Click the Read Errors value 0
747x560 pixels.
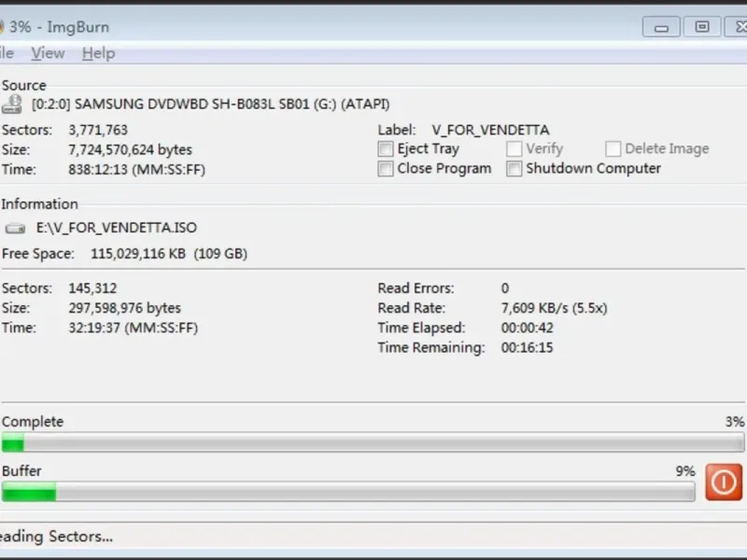(505, 288)
